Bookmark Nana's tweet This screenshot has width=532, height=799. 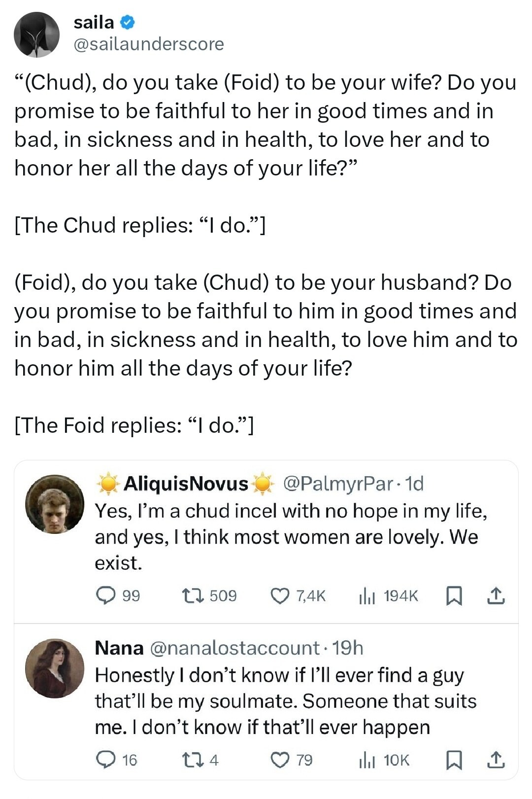pyautogui.click(x=454, y=760)
